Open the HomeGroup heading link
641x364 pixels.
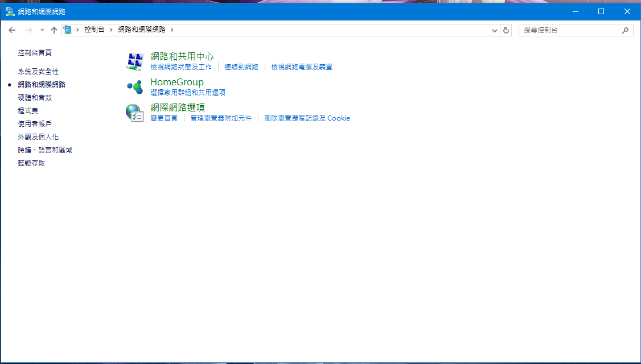click(177, 82)
